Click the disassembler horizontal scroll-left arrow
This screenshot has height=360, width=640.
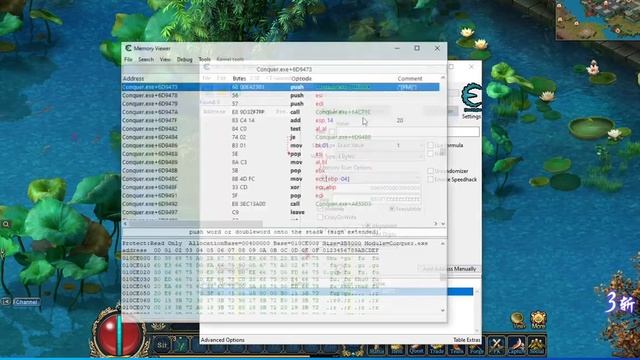tap(125, 224)
